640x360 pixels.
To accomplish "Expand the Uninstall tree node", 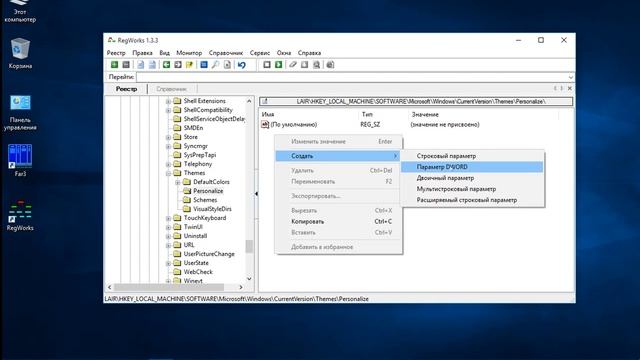I will pos(168,236).
